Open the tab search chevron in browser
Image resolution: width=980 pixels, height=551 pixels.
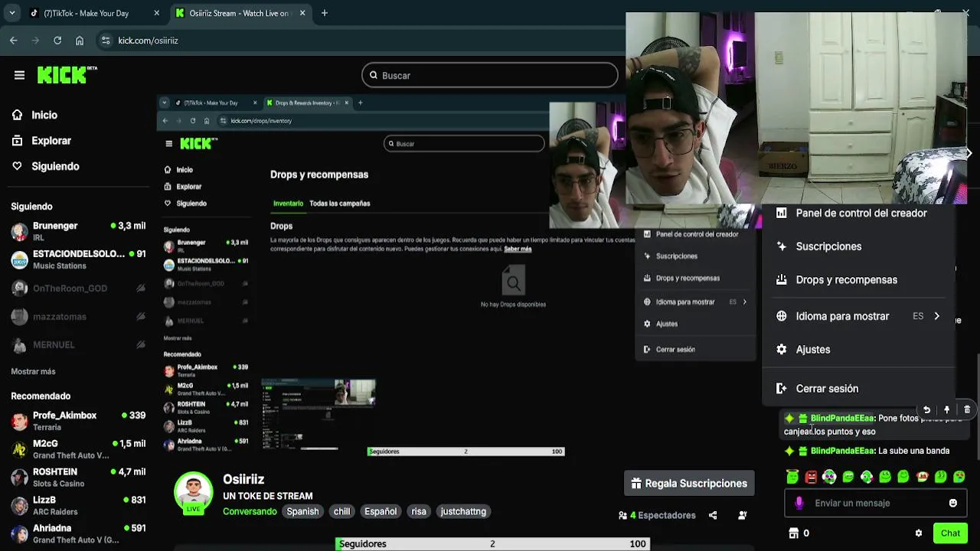[x=11, y=13]
